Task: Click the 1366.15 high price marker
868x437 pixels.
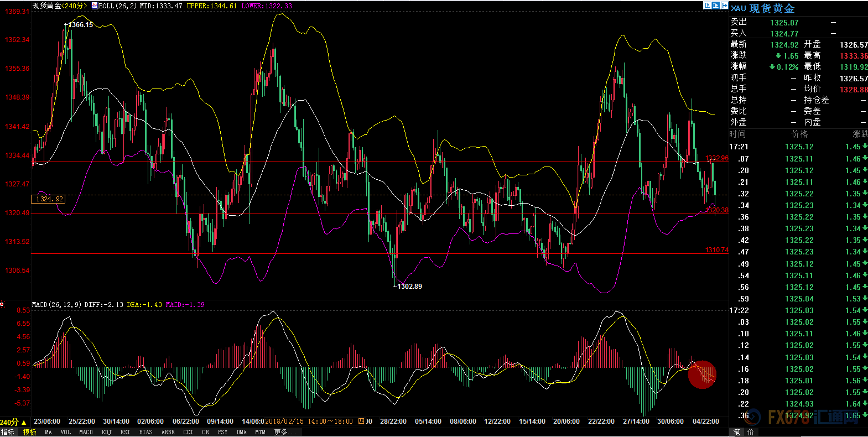Action: point(80,25)
